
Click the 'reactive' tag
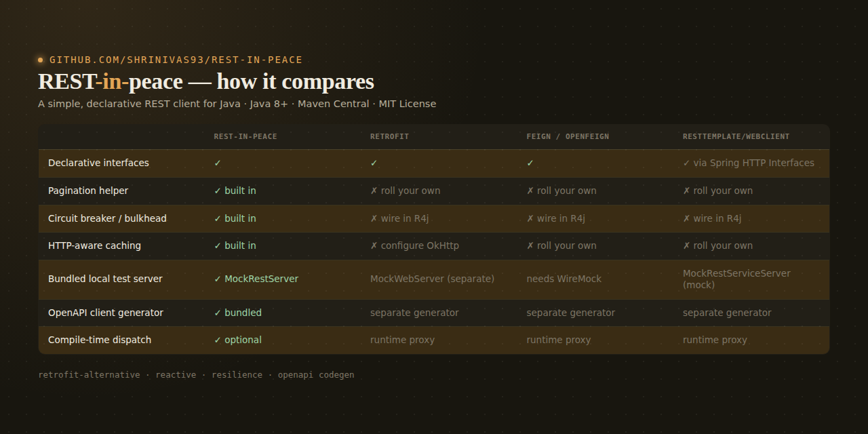click(176, 375)
